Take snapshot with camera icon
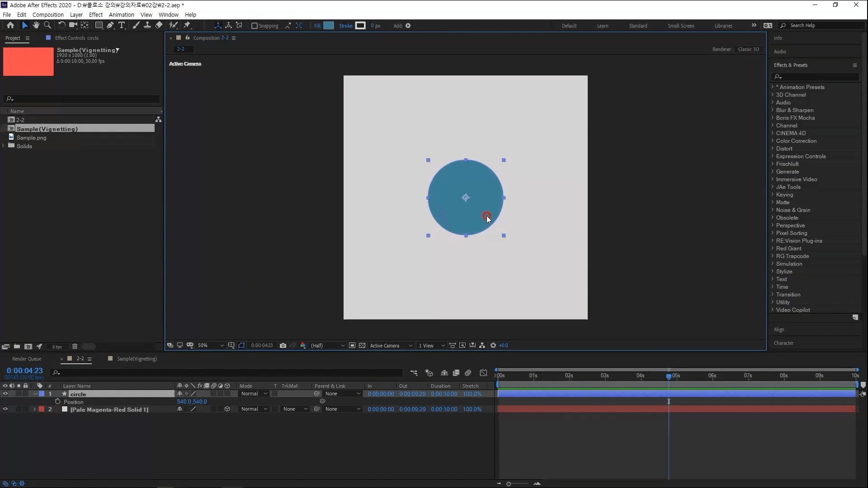 click(x=283, y=346)
